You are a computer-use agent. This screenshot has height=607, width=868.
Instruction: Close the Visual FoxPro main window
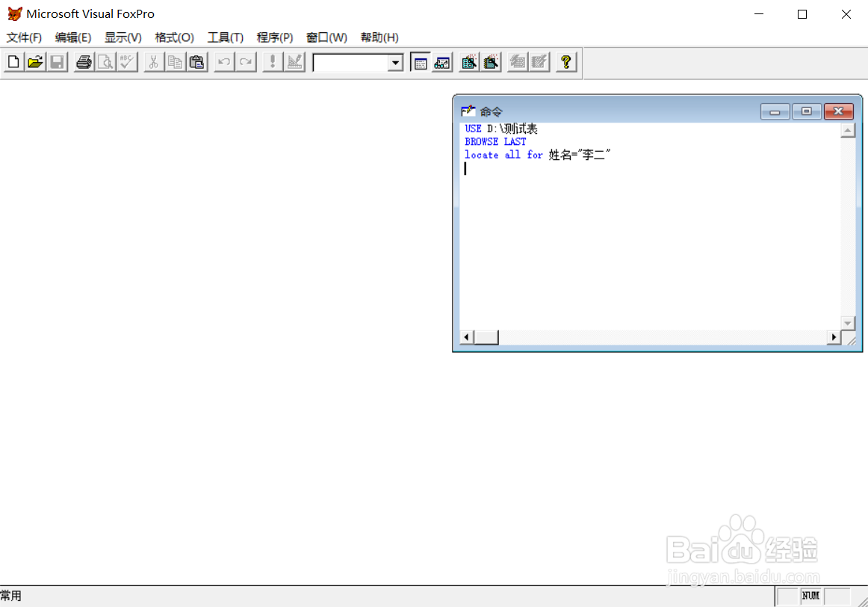click(846, 14)
